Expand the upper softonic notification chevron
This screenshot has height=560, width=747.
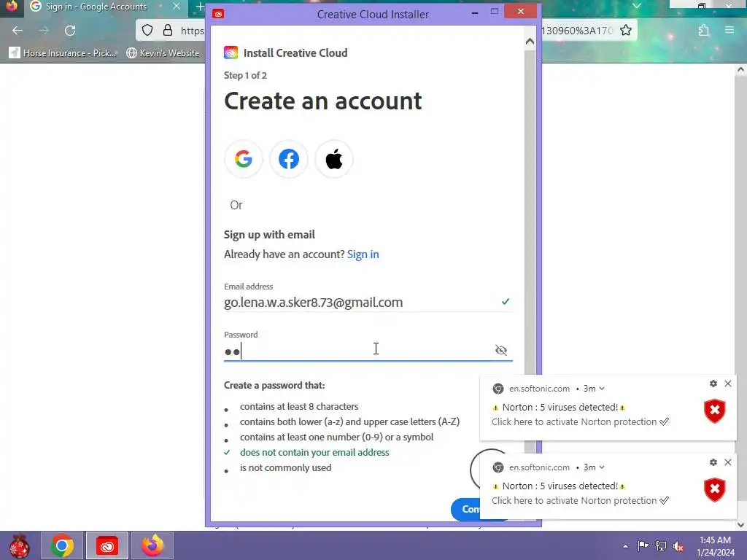click(x=602, y=389)
